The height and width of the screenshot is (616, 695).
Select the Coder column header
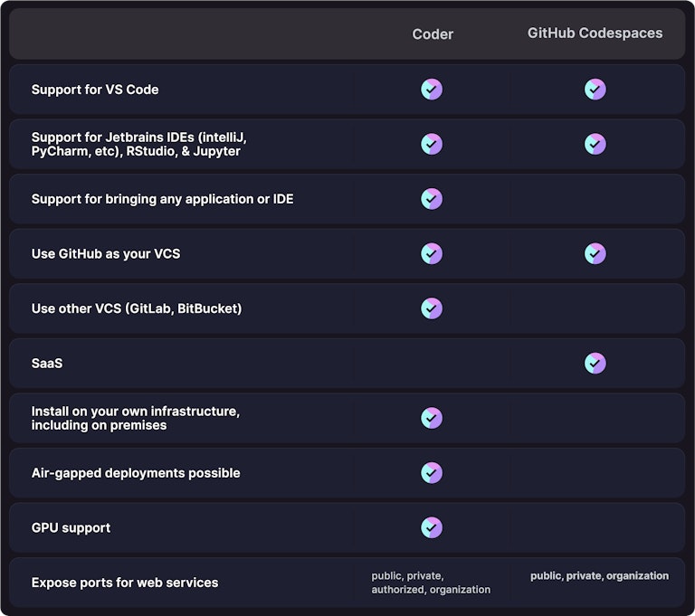[433, 34]
